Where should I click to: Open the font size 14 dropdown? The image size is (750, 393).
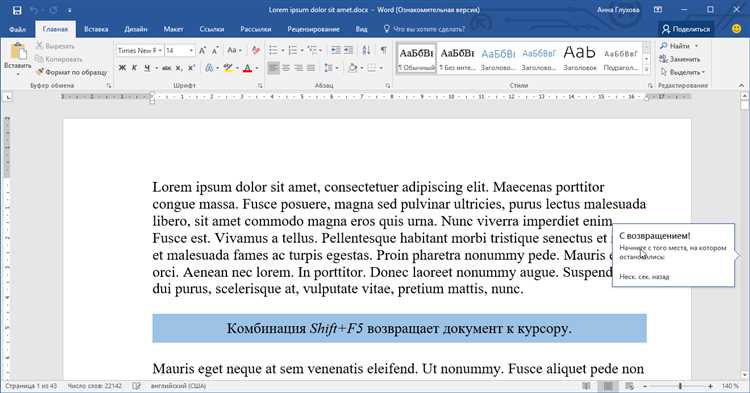191,50
